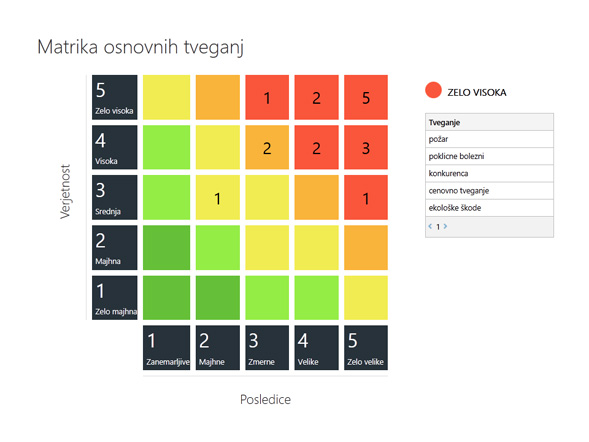Image resolution: width=589 pixels, height=442 pixels.
Task: Select the '3 Srednja' probability header
Action: [115, 198]
